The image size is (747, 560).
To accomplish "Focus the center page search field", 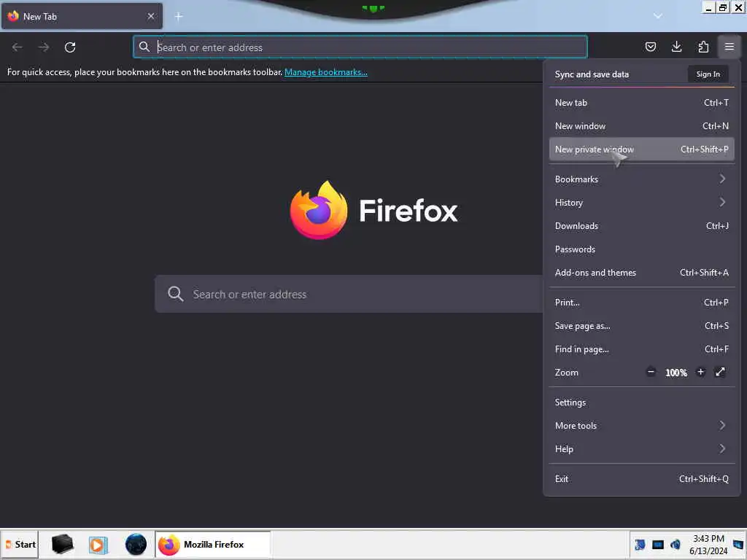I will tap(349, 294).
